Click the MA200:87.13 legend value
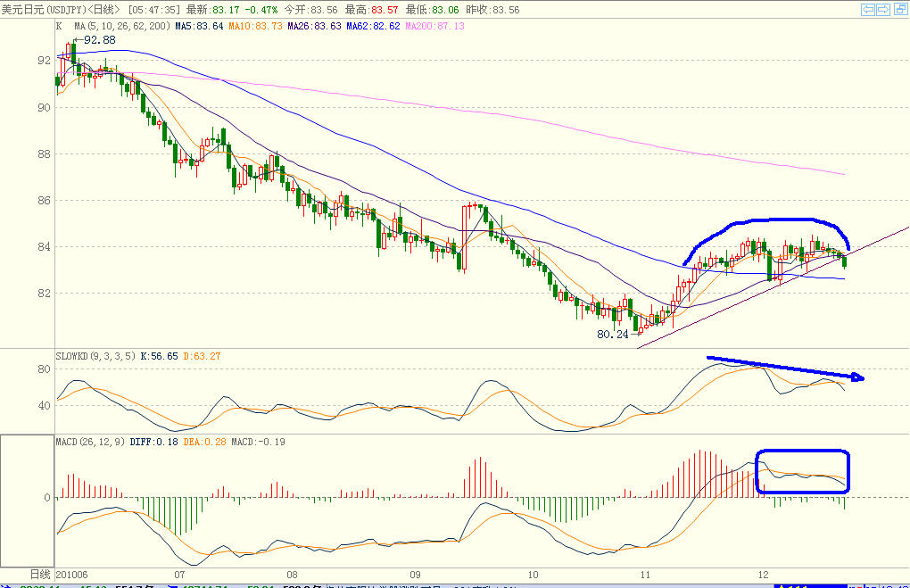Image resolution: width=910 pixels, height=588 pixels. pos(434,26)
